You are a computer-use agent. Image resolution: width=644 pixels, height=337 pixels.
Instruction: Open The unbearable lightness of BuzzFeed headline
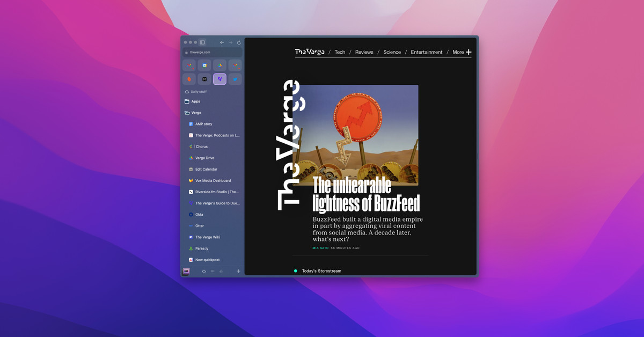366,195
